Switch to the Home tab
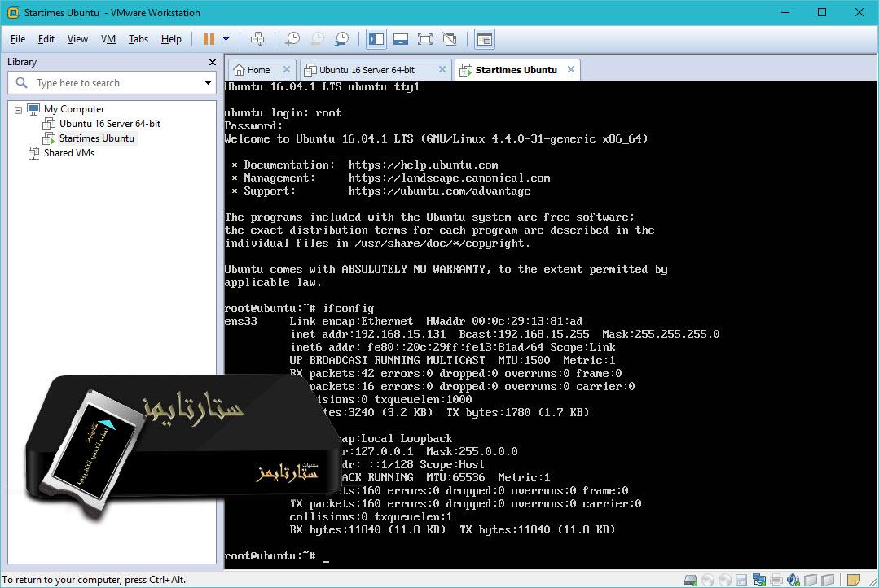The height and width of the screenshot is (588, 879). tap(260, 70)
